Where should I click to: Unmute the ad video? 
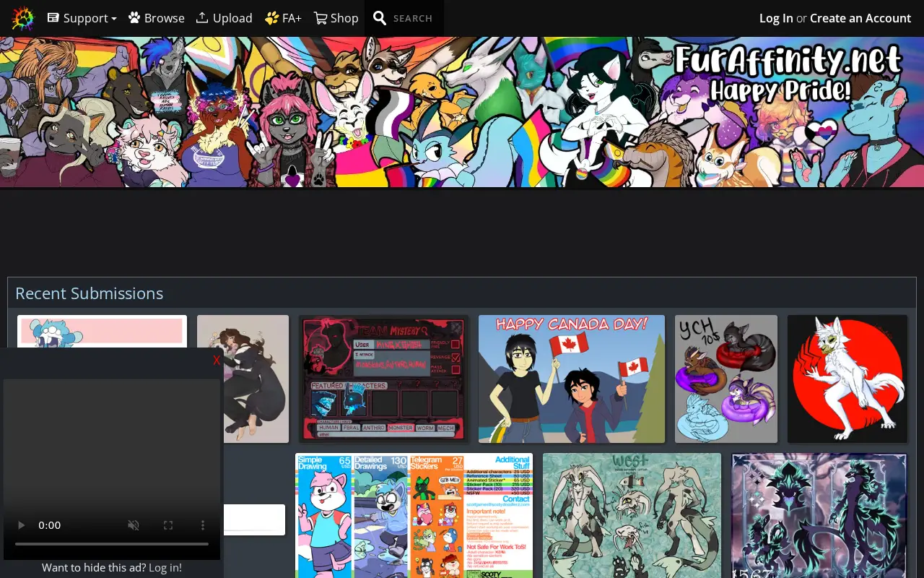(134, 525)
